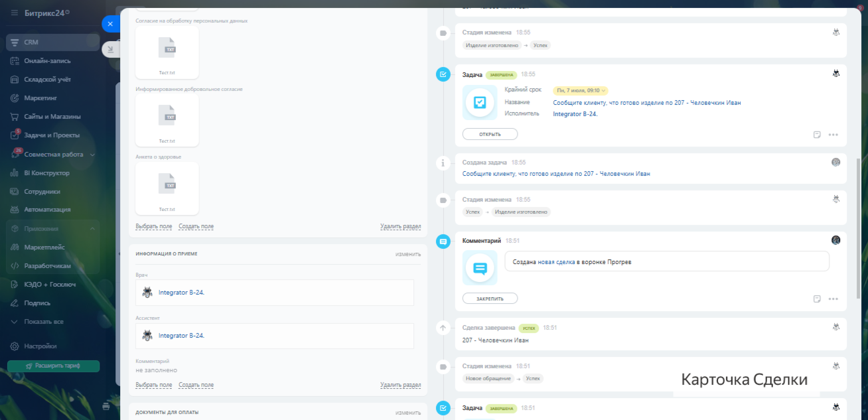Viewport: 868px width, 420px height.
Task: Click the collapse arrow icon below the close button
Action: tap(110, 48)
